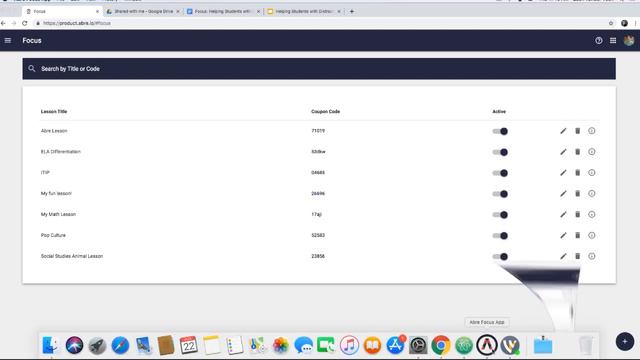Viewport: 640px width, 360px height.
Task: Edit the My fun lesson row
Action: [563, 193]
